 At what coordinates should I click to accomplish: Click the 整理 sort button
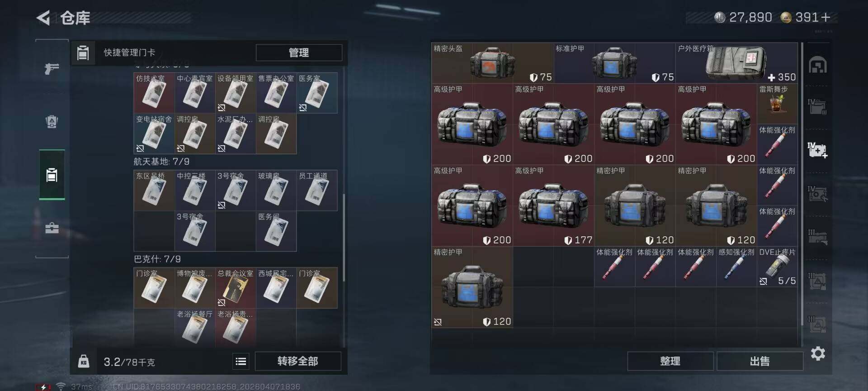pos(670,361)
